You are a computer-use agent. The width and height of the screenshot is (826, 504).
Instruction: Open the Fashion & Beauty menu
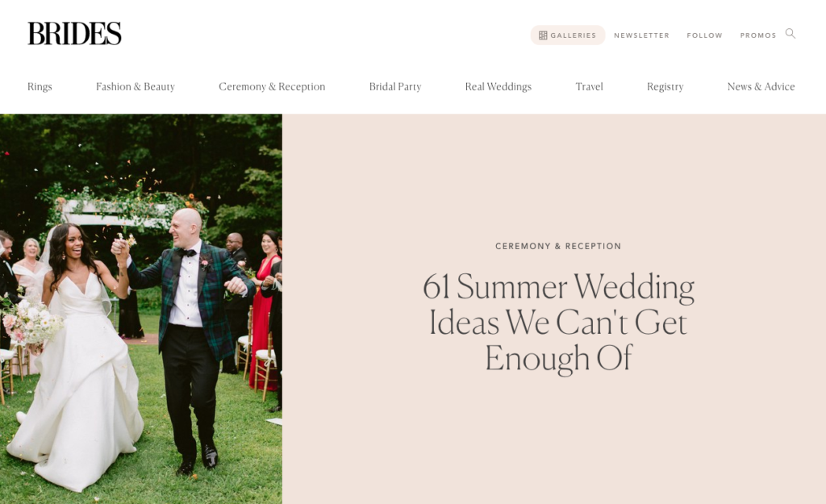(136, 86)
